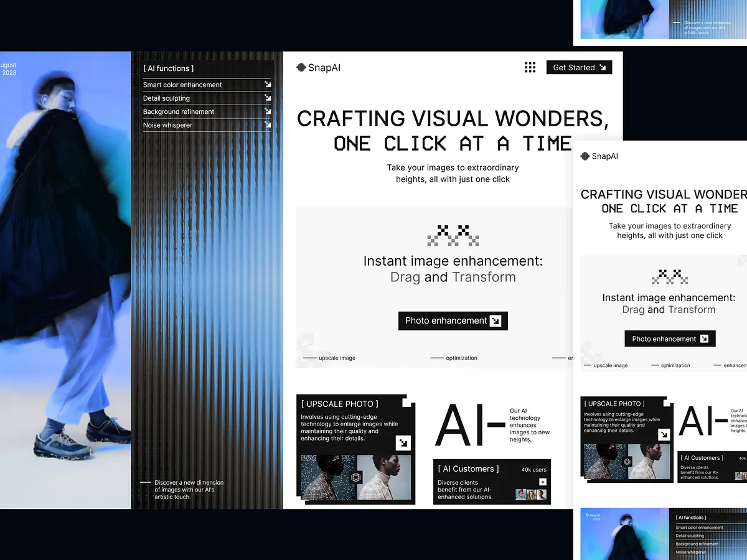
Task: Click the diagonal arrow icon on Upscale Photo card
Action: pos(403,442)
